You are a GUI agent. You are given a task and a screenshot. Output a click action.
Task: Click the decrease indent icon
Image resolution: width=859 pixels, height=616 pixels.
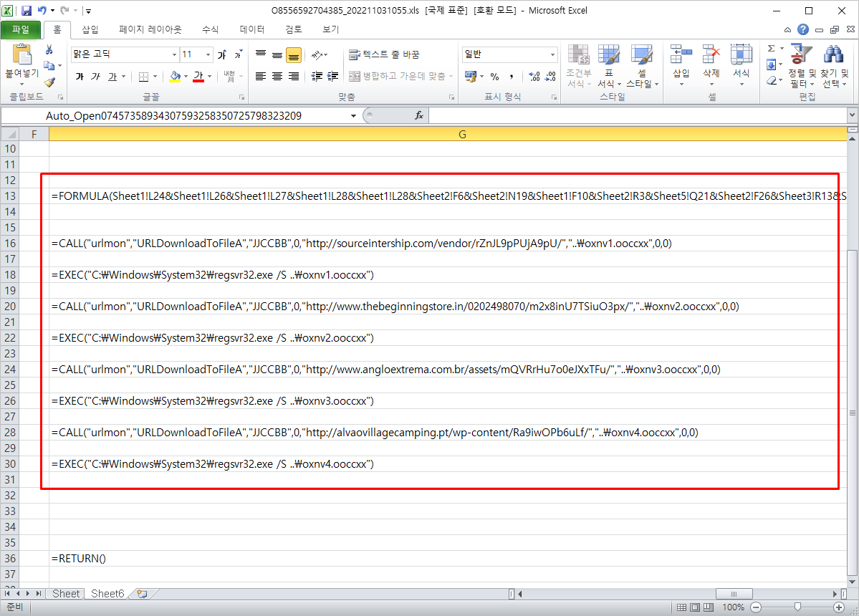pos(317,76)
